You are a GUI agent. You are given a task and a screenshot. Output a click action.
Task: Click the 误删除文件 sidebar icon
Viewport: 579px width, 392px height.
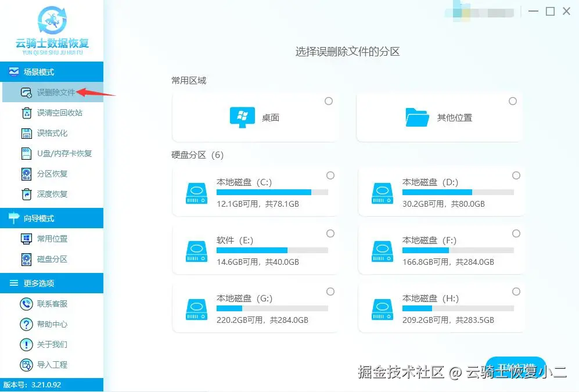tap(26, 92)
